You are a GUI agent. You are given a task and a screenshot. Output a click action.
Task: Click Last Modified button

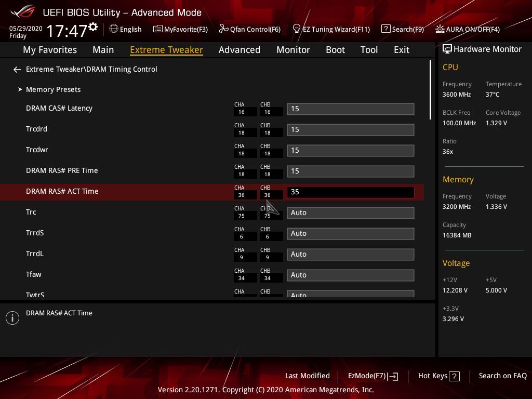308,376
